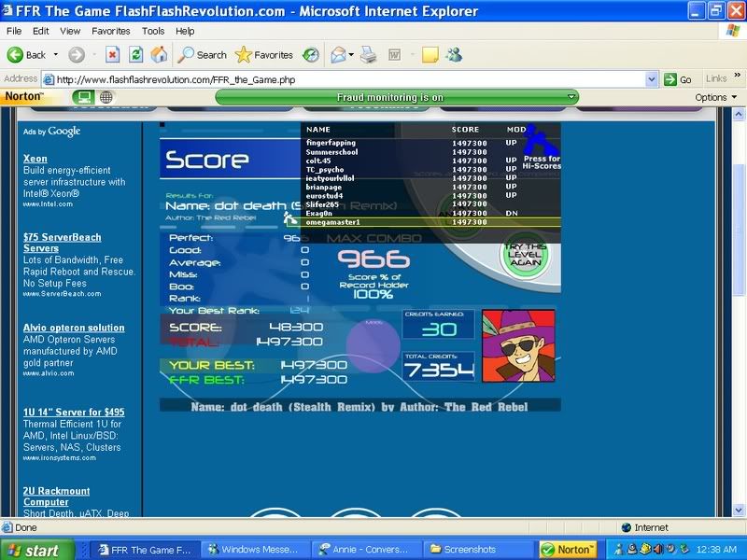Open the Norton Options dropdown
This screenshot has width=747, height=560.
[x=716, y=97]
